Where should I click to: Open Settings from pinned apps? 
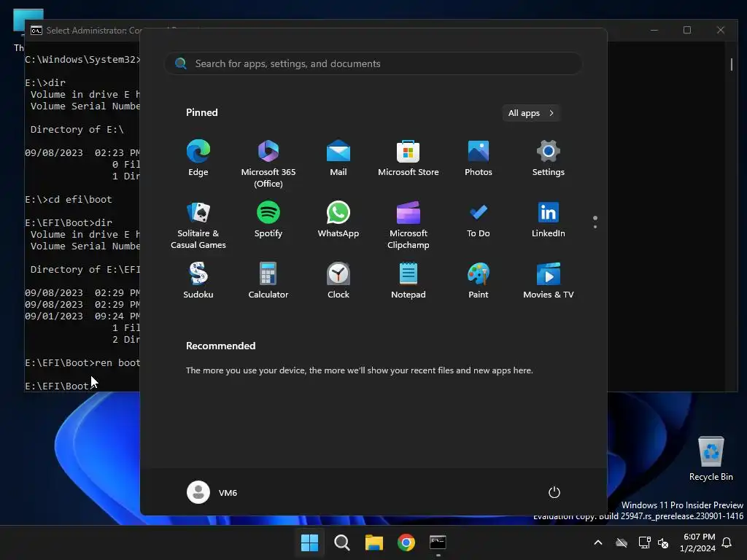(x=549, y=158)
